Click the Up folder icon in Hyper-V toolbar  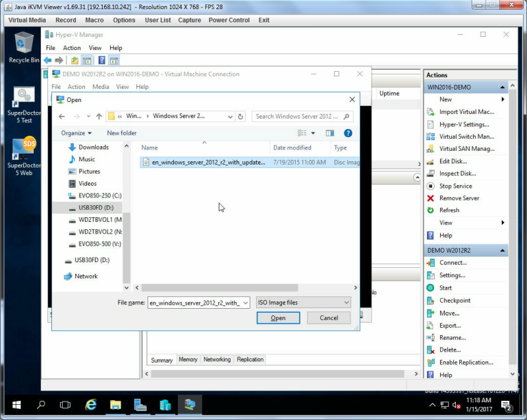click(x=74, y=61)
